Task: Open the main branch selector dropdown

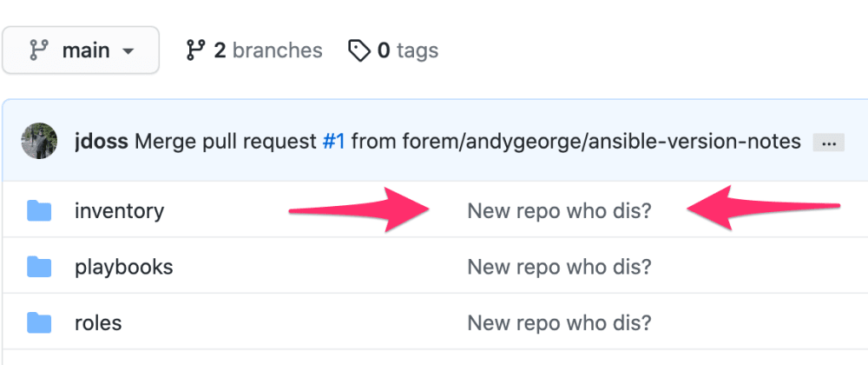Action: pos(81,50)
